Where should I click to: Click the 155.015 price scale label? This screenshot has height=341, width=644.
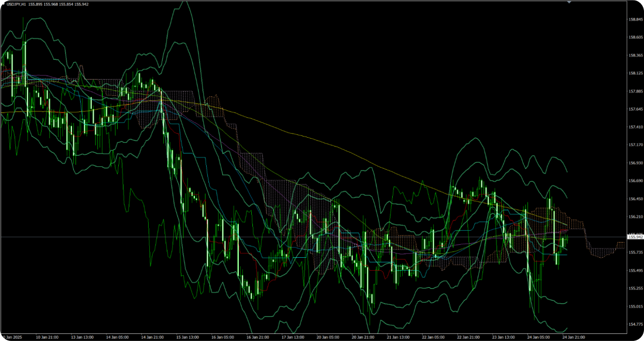click(635, 306)
